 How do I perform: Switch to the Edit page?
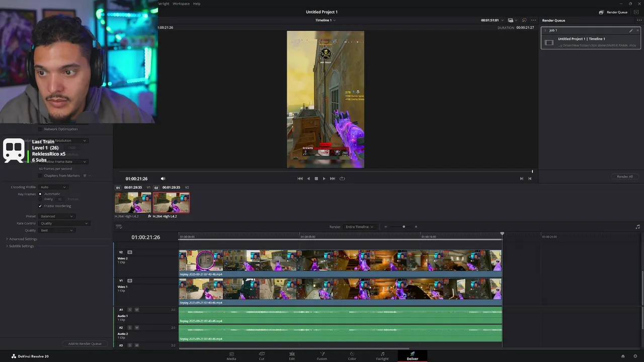[x=292, y=356]
